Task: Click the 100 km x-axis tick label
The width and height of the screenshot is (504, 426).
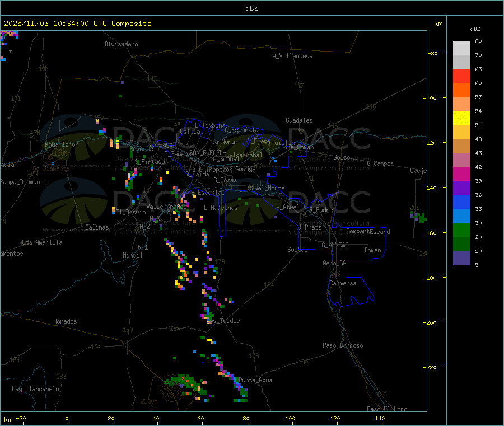Action: (290, 418)
